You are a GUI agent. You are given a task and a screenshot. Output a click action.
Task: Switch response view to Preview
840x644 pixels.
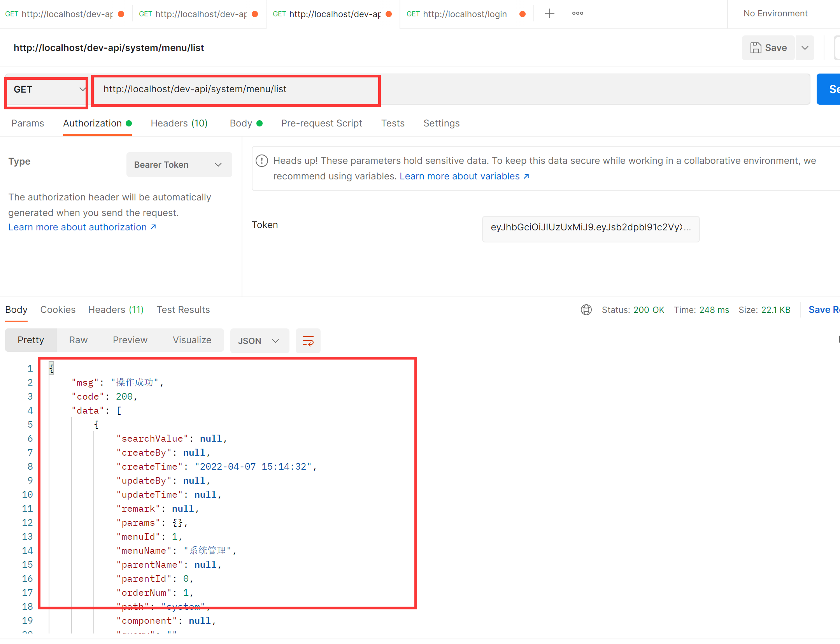[x=130, y=340]
